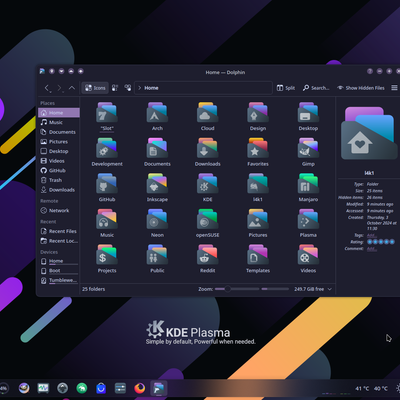
Task: Set rating using the star row
Action: (381, 242)
